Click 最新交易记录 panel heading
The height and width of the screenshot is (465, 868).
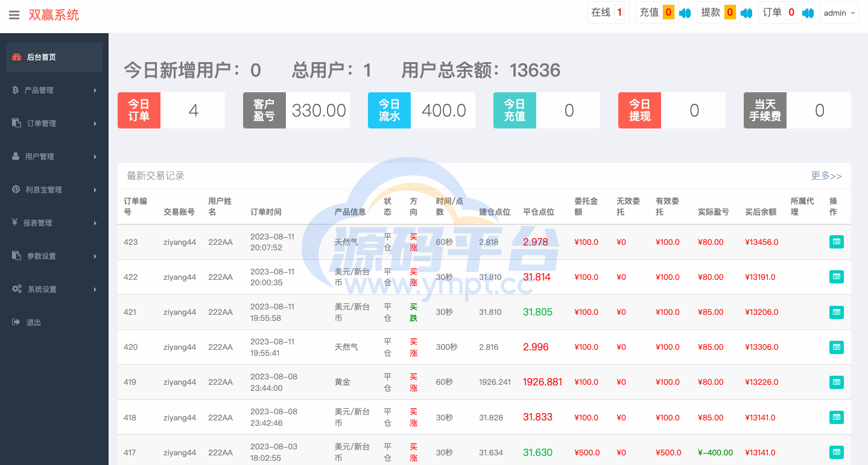point(156,176)
